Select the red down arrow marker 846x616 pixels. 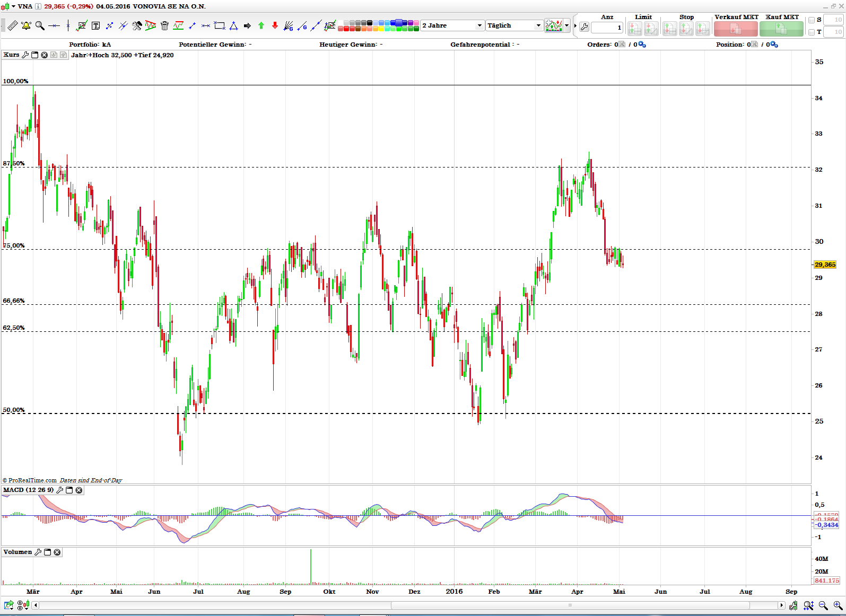275,25
